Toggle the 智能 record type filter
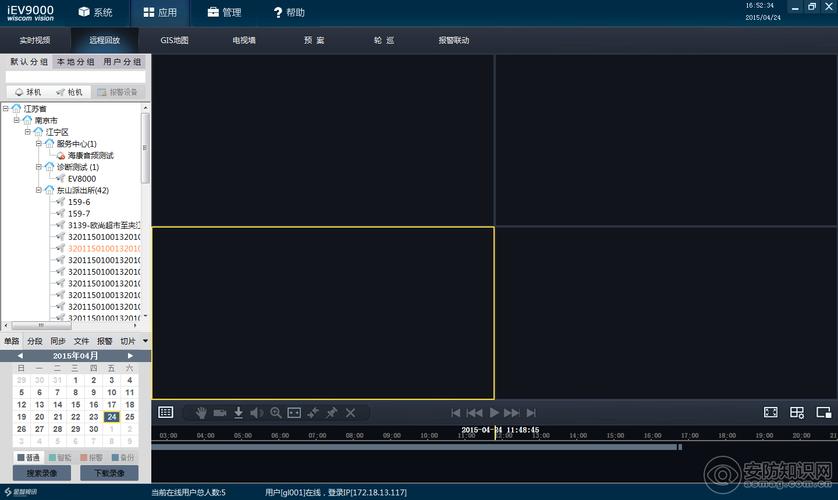The width and height of the screenshot is (838, 500). coord(60,457)
